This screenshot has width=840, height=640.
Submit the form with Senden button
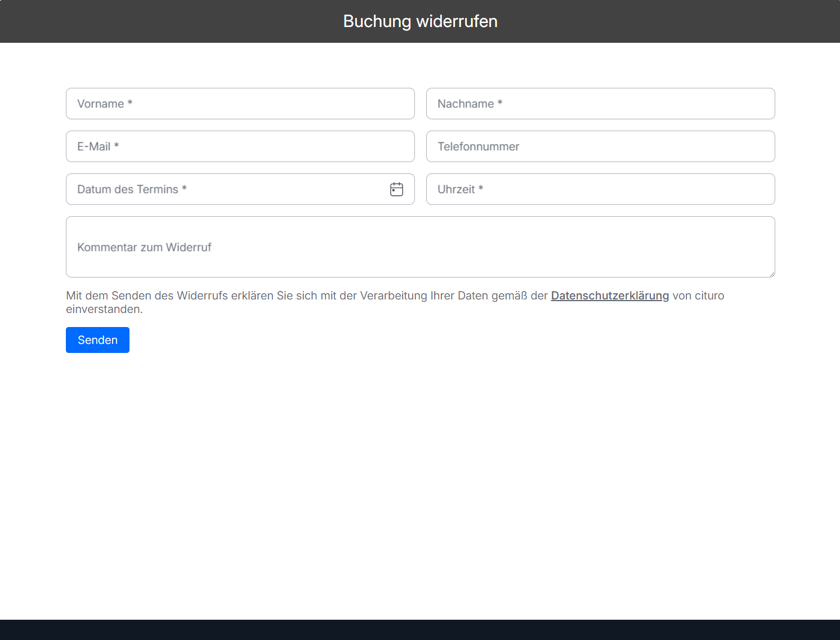97,340
